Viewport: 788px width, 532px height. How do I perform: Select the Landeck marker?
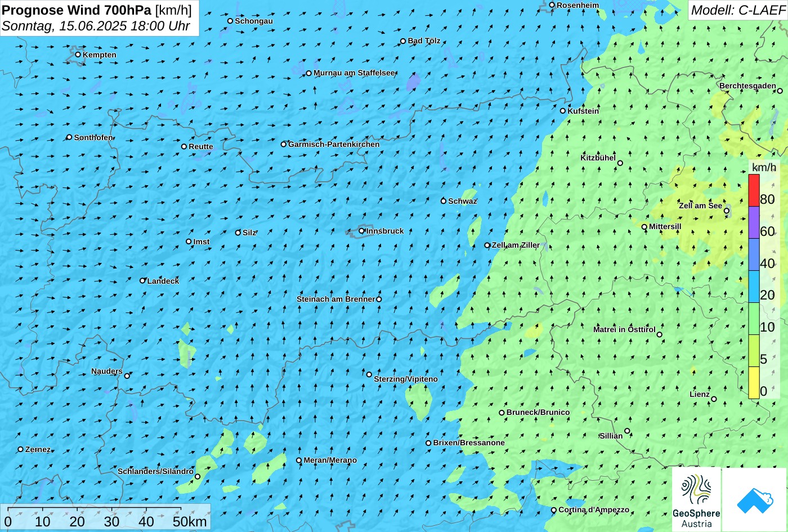point(143,280)
